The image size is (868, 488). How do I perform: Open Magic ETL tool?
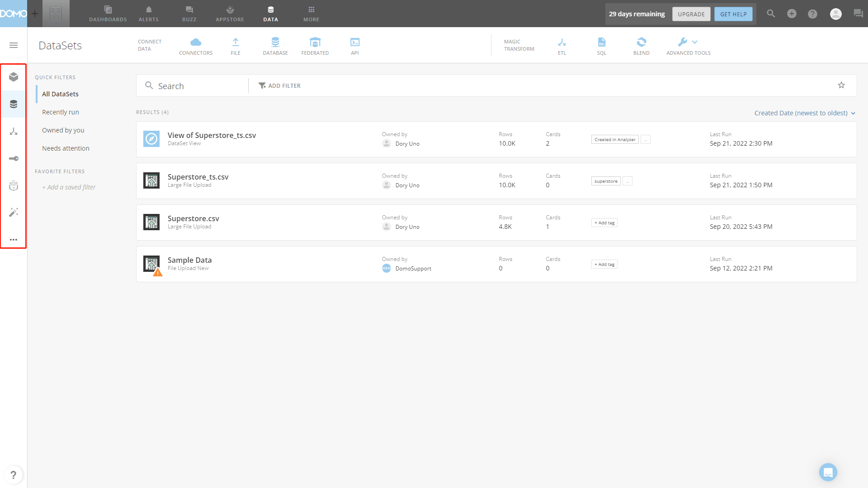click(562, 46)
